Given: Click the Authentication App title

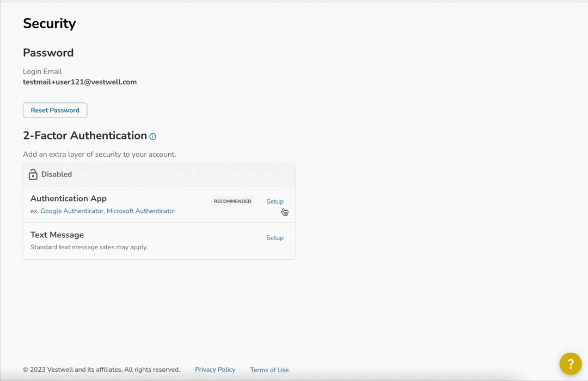Looking at the screenshot, I should click(69, 198).
